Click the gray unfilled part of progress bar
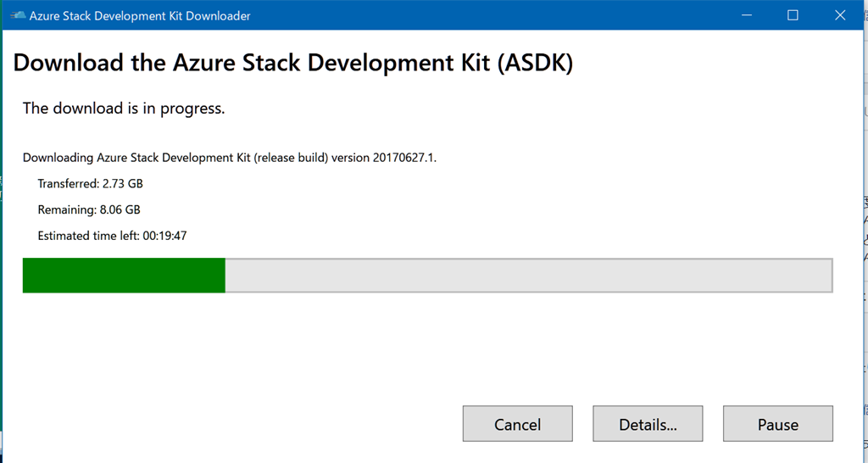Screen dimensions: 868x463 [527, 276]
